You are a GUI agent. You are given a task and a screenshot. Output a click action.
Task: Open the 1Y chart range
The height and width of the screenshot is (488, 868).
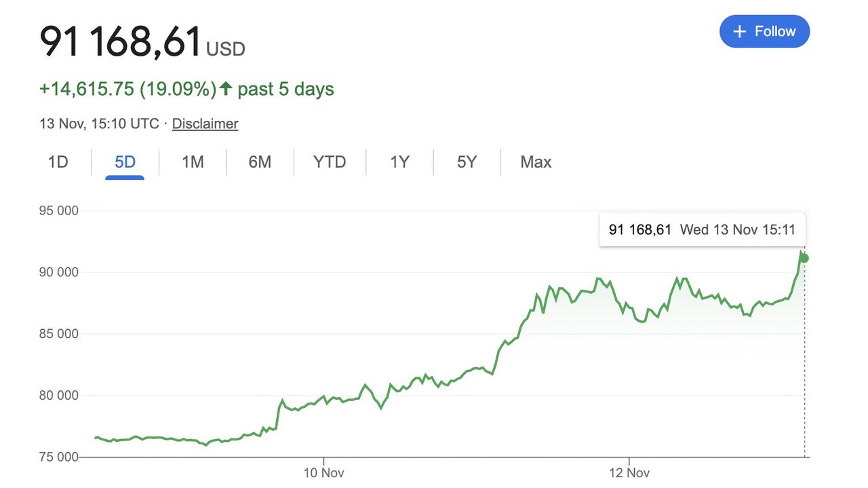click(399, 162)
